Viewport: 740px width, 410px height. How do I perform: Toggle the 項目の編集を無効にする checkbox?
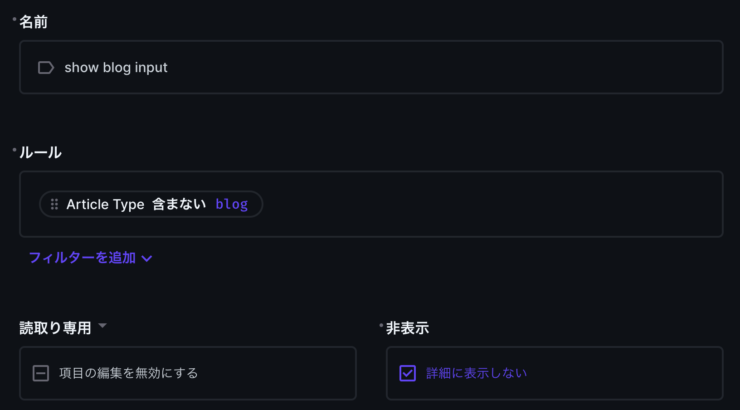click(x=41, y=373)
